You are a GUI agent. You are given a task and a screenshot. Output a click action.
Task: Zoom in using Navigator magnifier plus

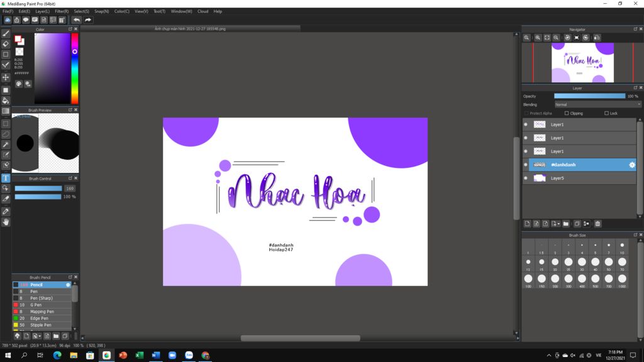coord(538,37)
